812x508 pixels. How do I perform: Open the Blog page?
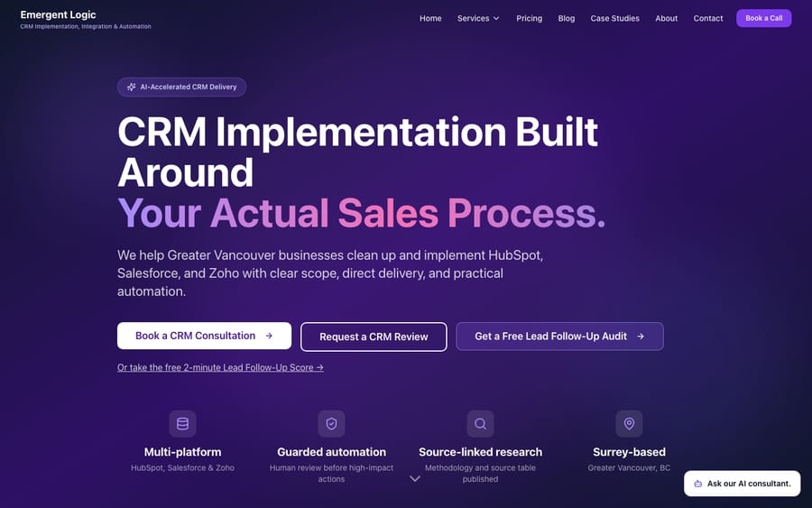(x=567, y=18)
